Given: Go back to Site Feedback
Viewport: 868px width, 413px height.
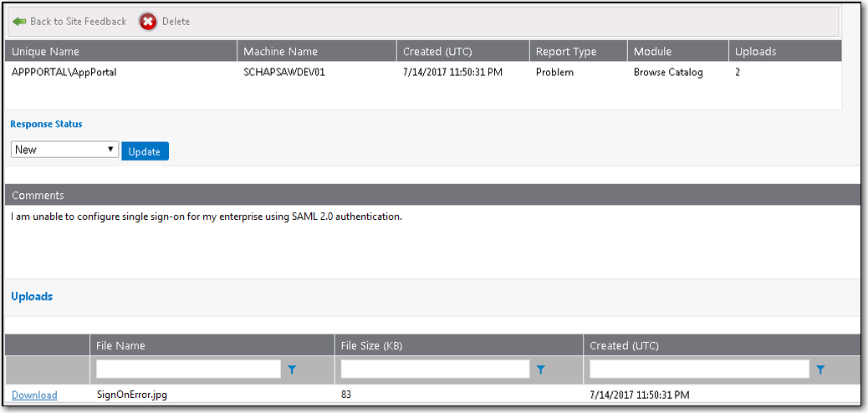Looking at the screenshot, I should point(78,22).
